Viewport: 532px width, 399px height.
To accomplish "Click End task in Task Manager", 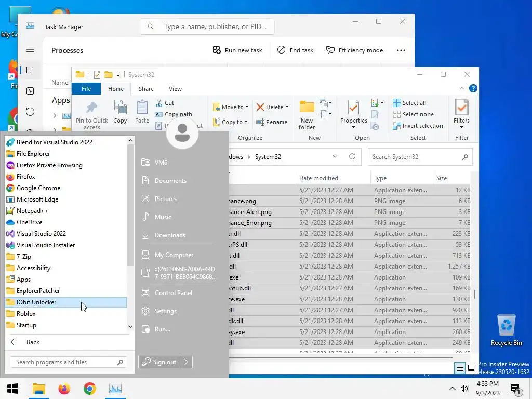I will [295, 50].
